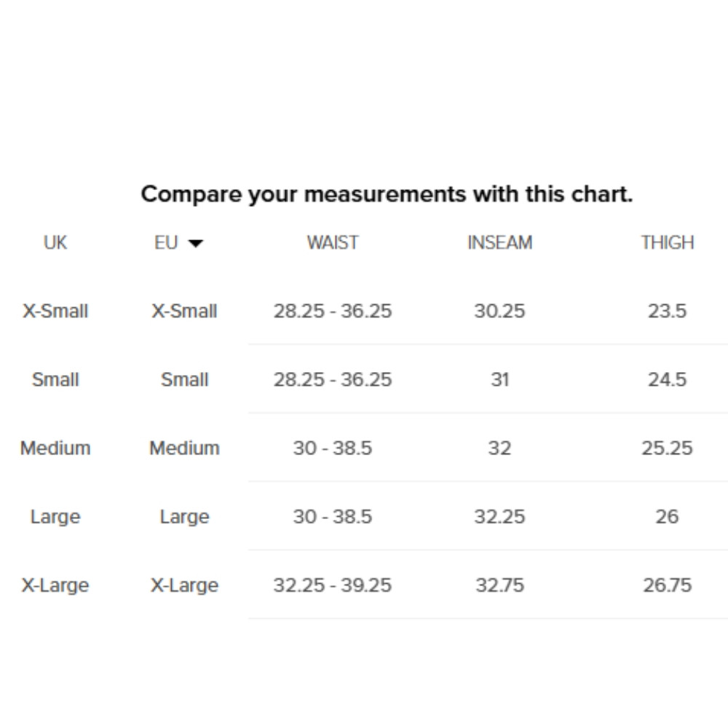Viewport: 728px width, 728px height.
Task: Click the Small inseam value 31
Action: tap(499, 379)
